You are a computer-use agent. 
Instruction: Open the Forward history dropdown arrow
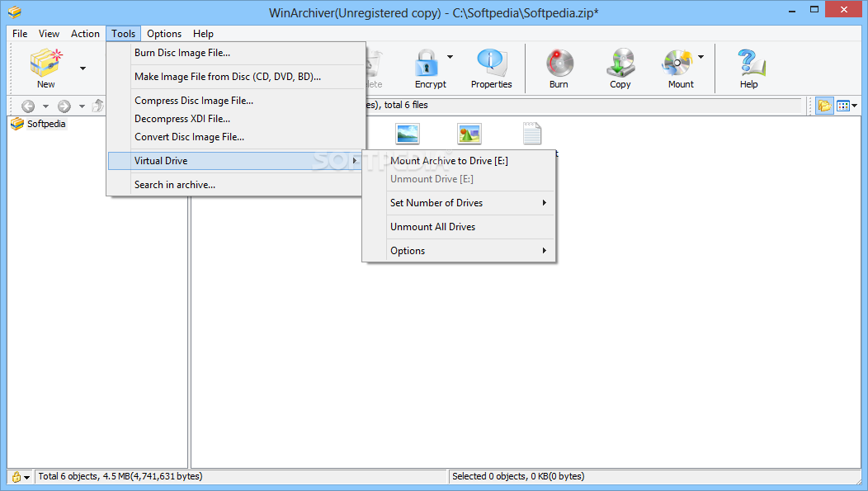point(82,106)
